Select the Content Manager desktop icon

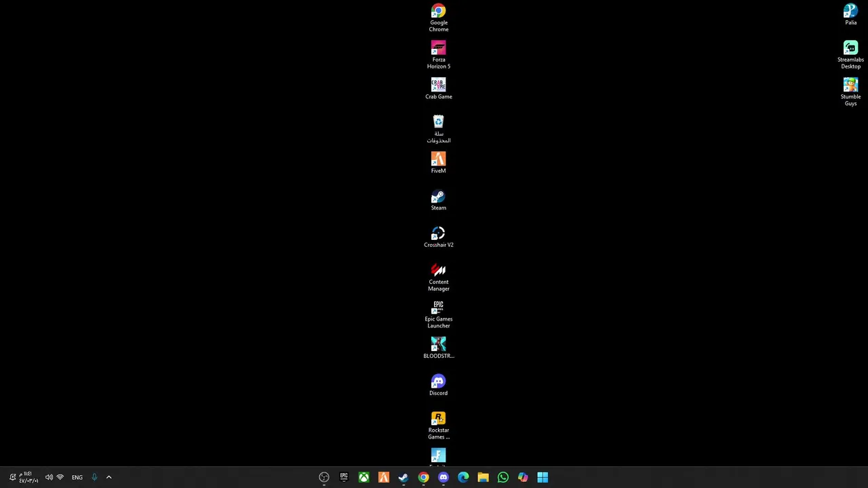pyautogui.click(x=438, y=277)
